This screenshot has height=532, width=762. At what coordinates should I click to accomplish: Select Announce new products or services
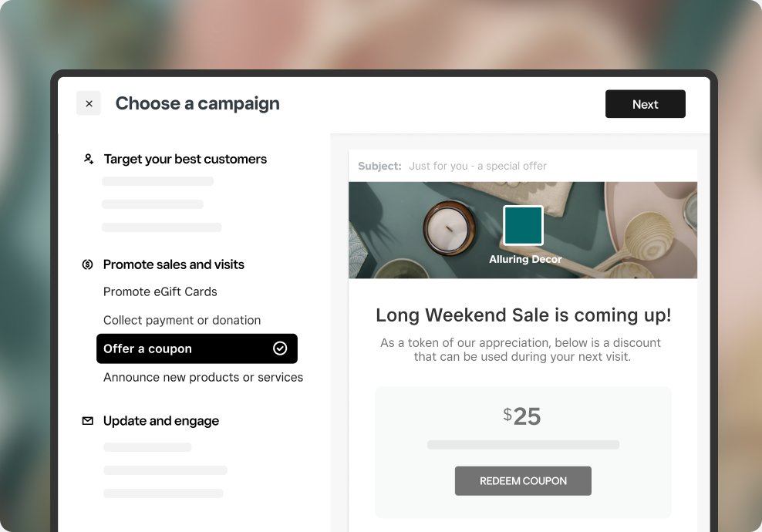(x=203, y=378)
